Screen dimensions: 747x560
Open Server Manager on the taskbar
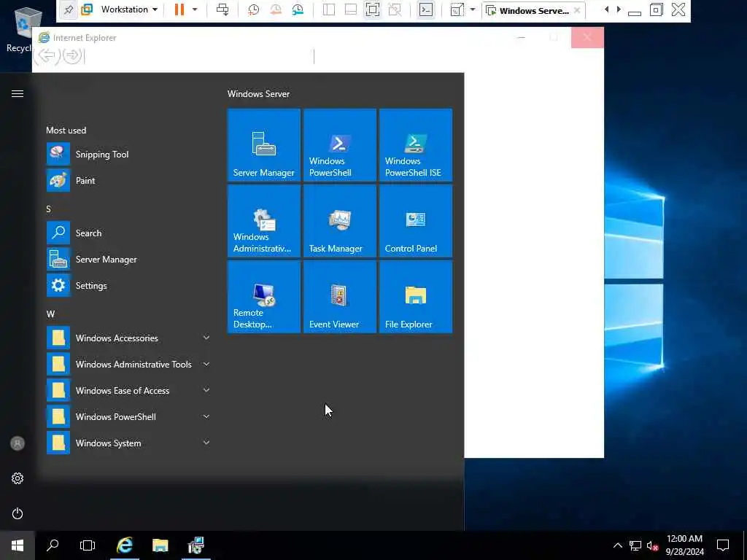(196, 545)
